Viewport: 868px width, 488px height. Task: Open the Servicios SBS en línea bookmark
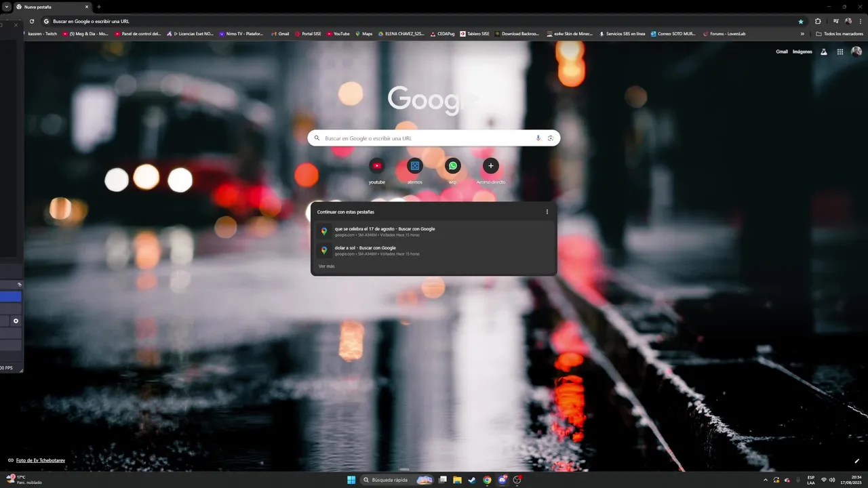click(622, 34)
